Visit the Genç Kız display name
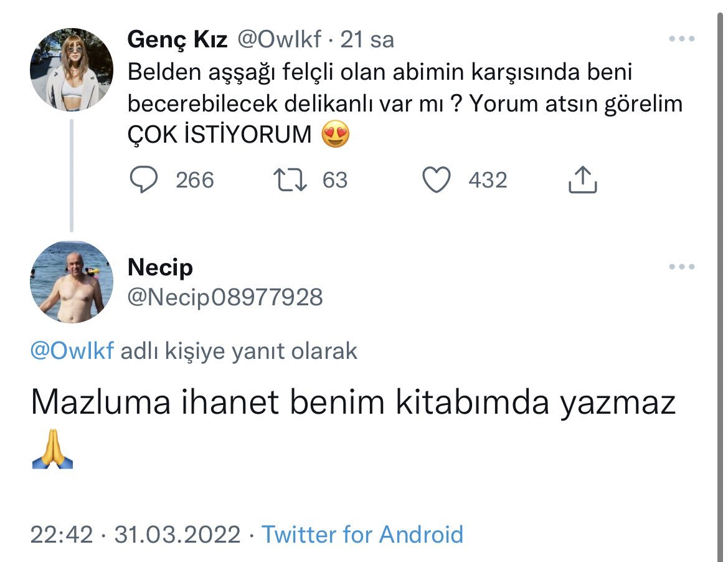728x562 pixels. click(x=177, y=40)
